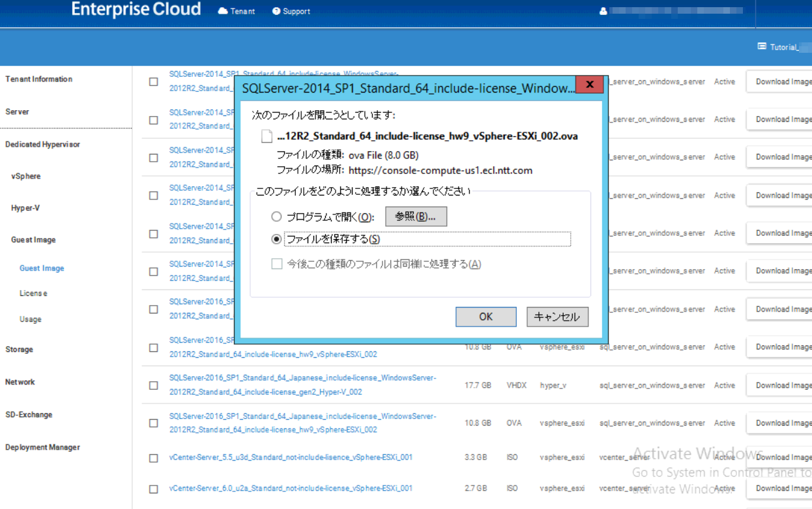Open Usage in the sidebar
The width and height of the screenshot is (812, 509).
coord(31,320)
